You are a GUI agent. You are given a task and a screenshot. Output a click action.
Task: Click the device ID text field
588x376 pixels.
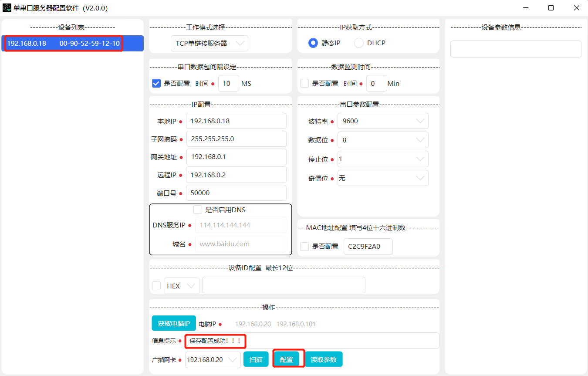coord(284,285)
